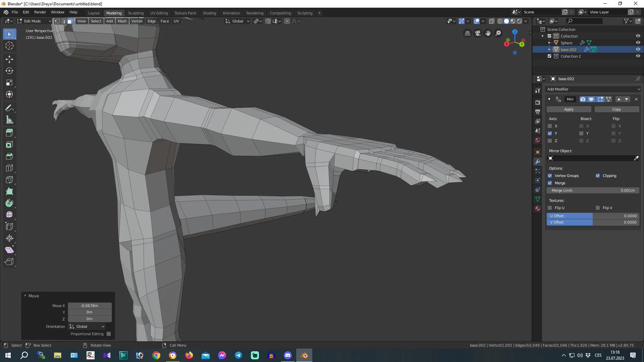This screenshot has width=644, height=362.
Task: Collapse the Mirror modifier panel
Action: click(x=549, y=99)
